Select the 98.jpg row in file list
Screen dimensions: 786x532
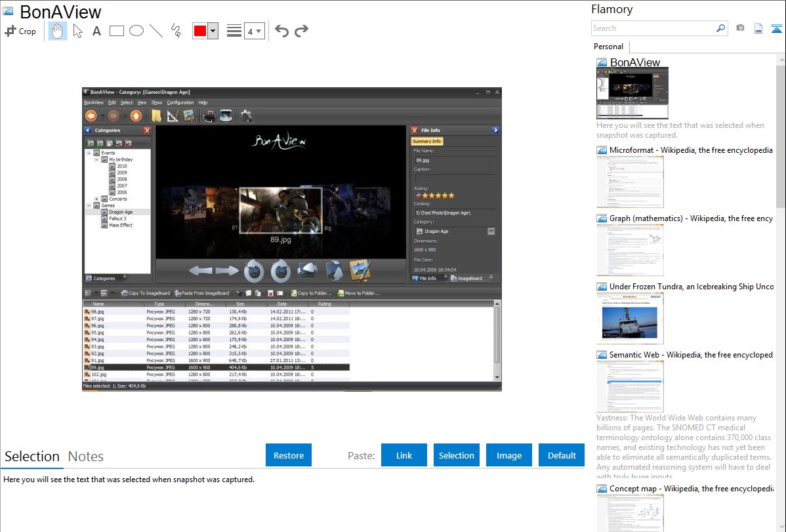pyautogui.click(x=217, y=312)
